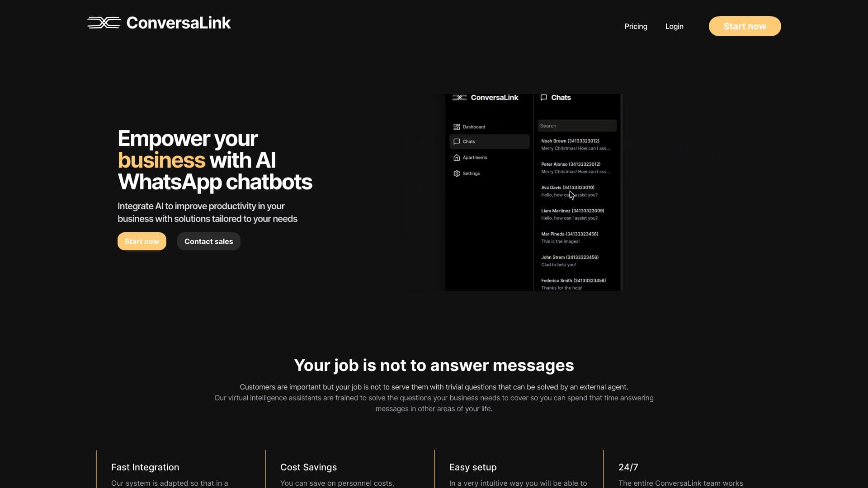Select the highlighted Chats item in the app sidebar
Screen dimensions: 868x488
pyautogui.click(x=489, y=141)
